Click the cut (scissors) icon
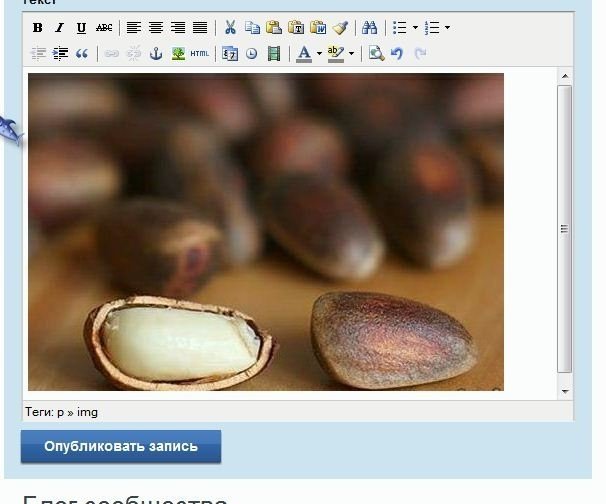This screenshot has width=606, height=504. [x=230, y=28]
